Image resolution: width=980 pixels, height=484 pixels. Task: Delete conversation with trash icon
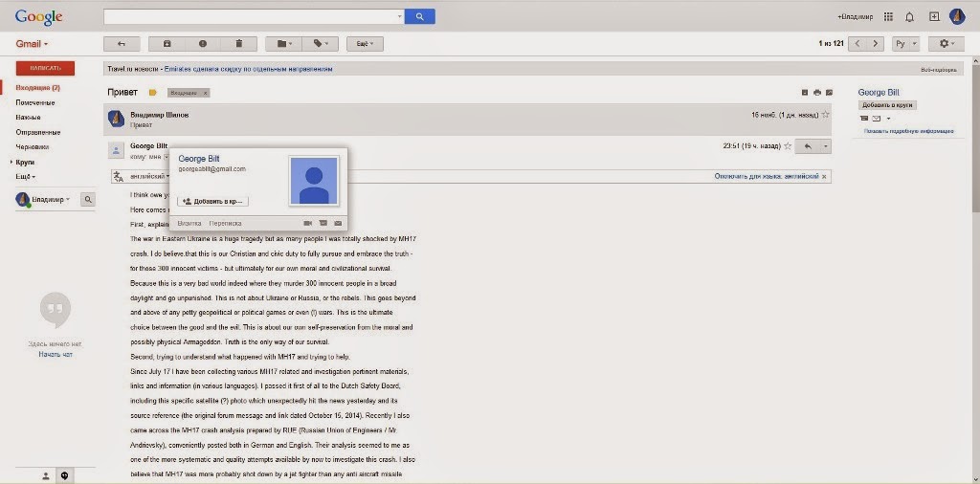238,44
